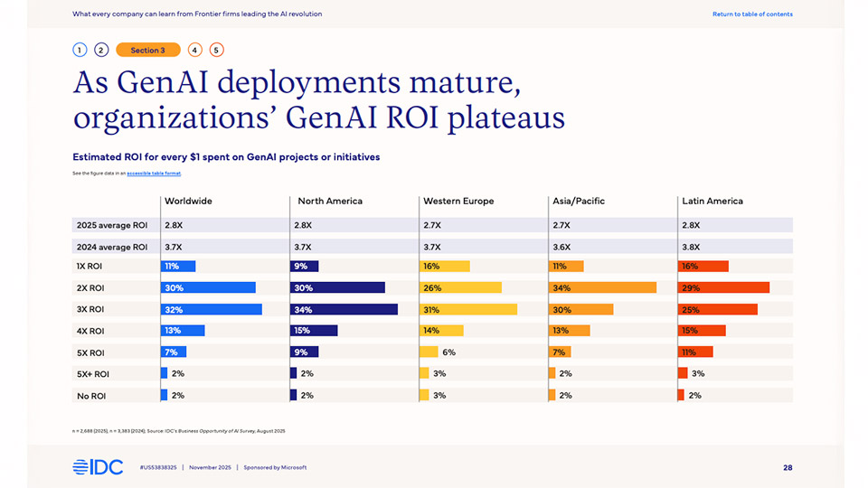This screenshot has height=488, width=868.
Task: Click Asia/Pacific 2024 value 3.6X
Action: [561, 247]
